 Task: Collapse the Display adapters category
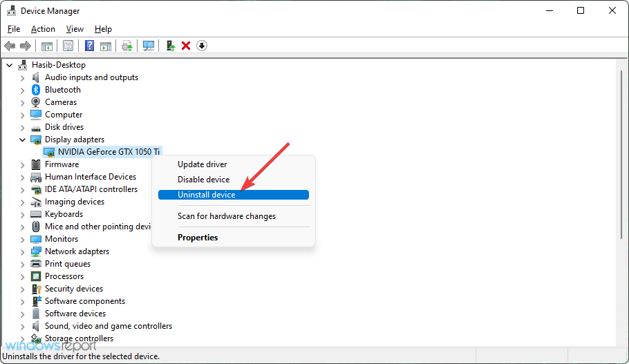click(22, 140)
